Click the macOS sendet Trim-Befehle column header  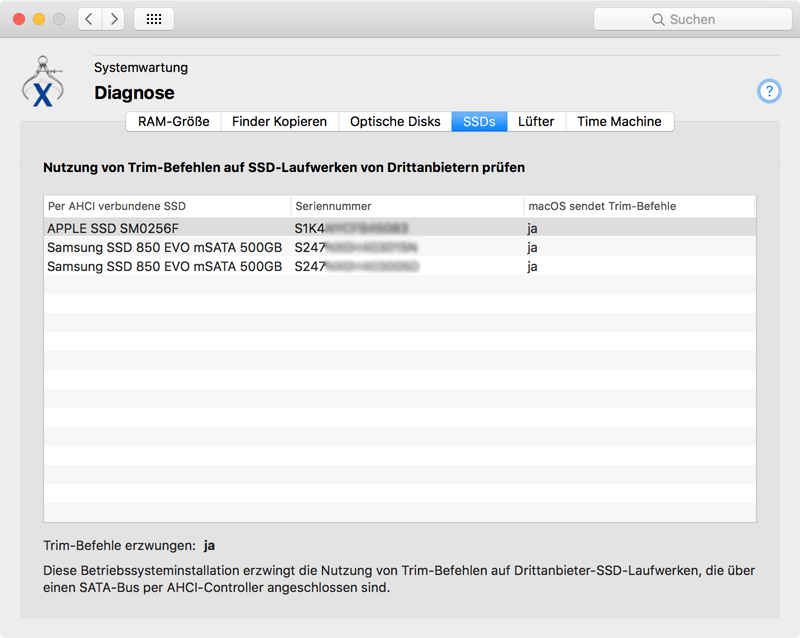pos(639,206)
